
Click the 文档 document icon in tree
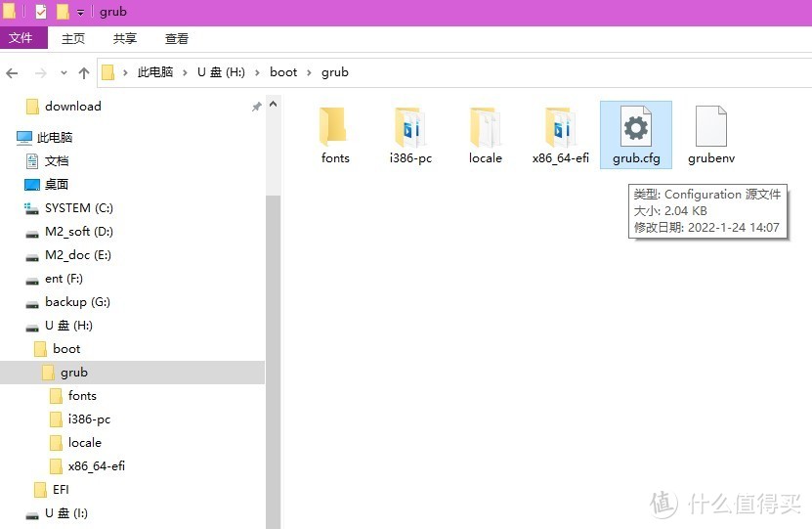pos(32,160)
